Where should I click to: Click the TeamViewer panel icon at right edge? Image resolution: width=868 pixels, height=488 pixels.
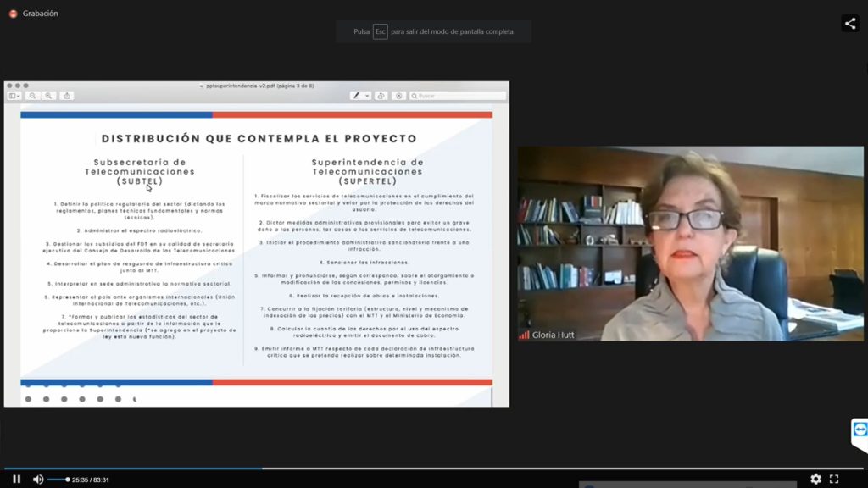(860, 430)
